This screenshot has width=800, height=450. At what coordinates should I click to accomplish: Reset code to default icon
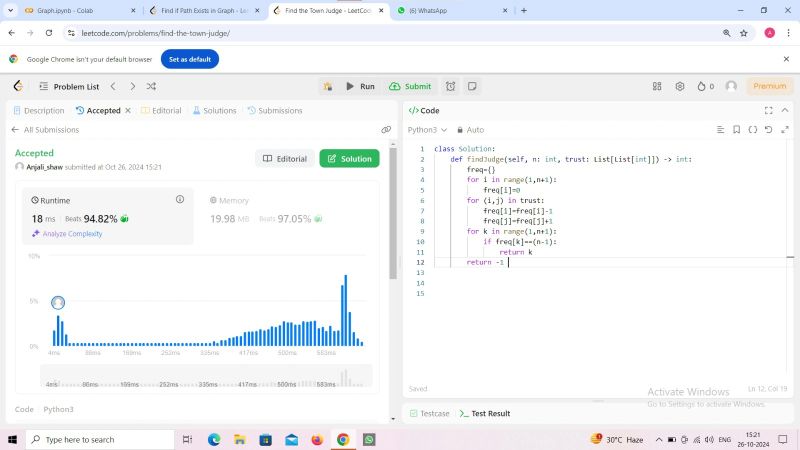click(x=768, y=130)
